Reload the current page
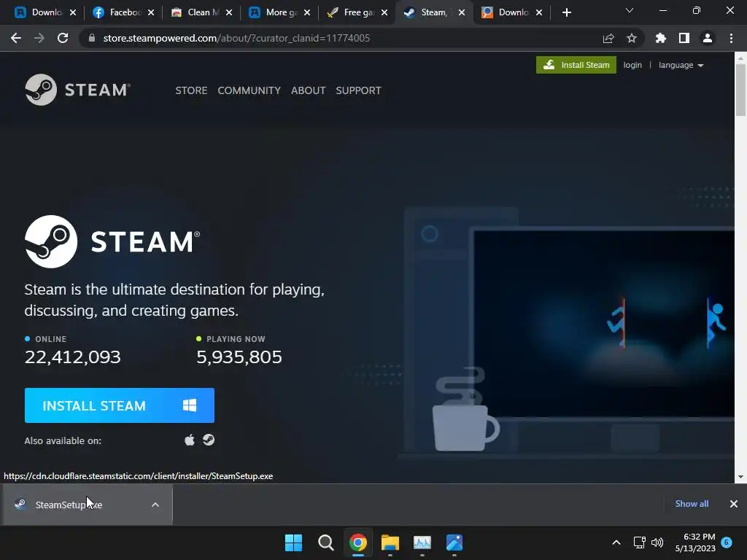Image resolution: width=747 pixels, height=560 pixels. (63, 38)
